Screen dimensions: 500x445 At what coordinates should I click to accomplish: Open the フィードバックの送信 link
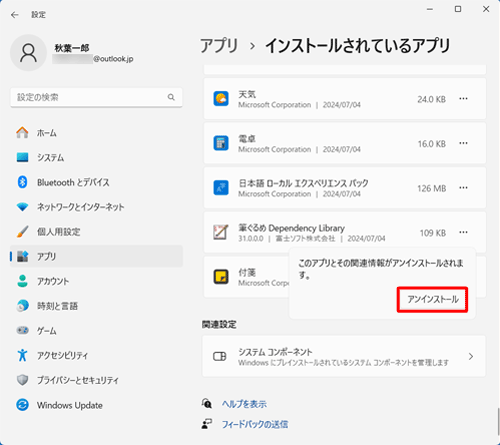pyautogui.click(x=255, y=424)
